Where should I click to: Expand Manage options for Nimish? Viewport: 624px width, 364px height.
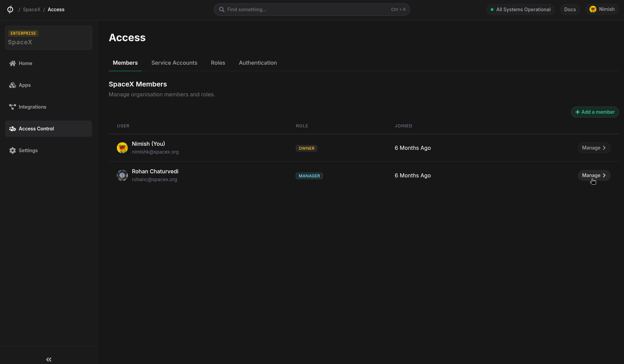[594, 148]
